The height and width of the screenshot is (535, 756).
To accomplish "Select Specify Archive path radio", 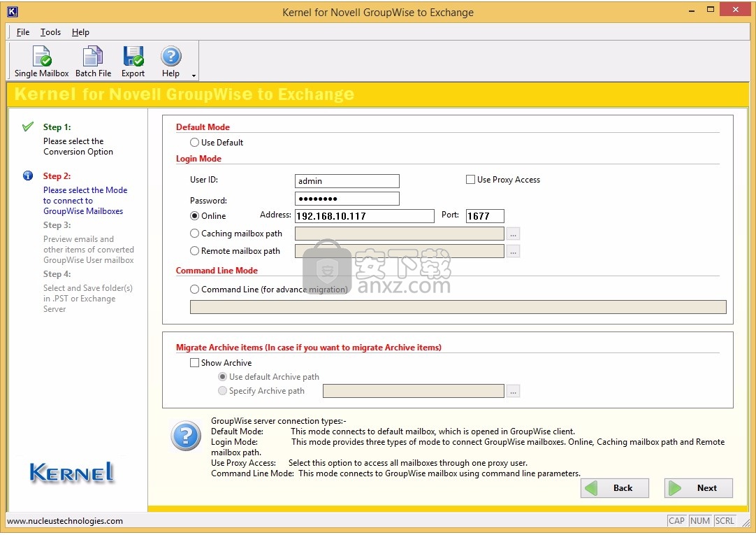I will tap(222, 391).
